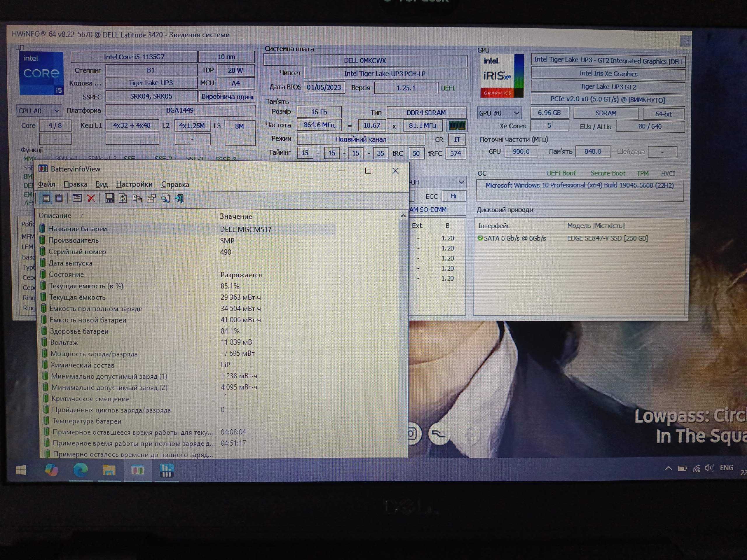The image size is (747, 560).
Task: Open properties via toolbar icon
Action: (x=151, y=199)
